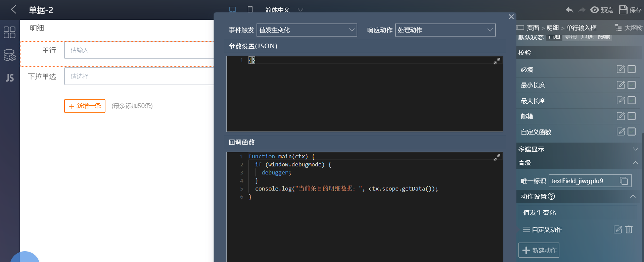Click 明细 in the breadcrumb
Image resolution: width=644 pixels, height=262 pixels.
553,28
